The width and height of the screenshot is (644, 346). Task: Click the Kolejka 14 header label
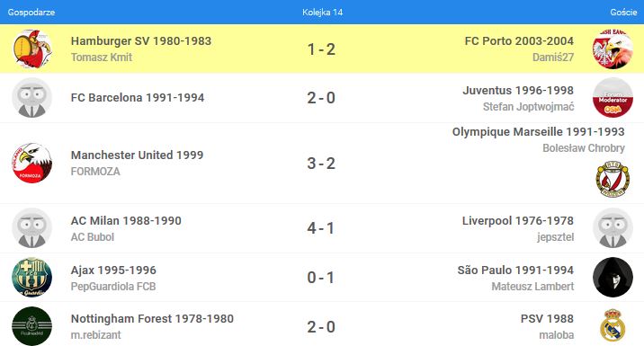tap(322, 13)
